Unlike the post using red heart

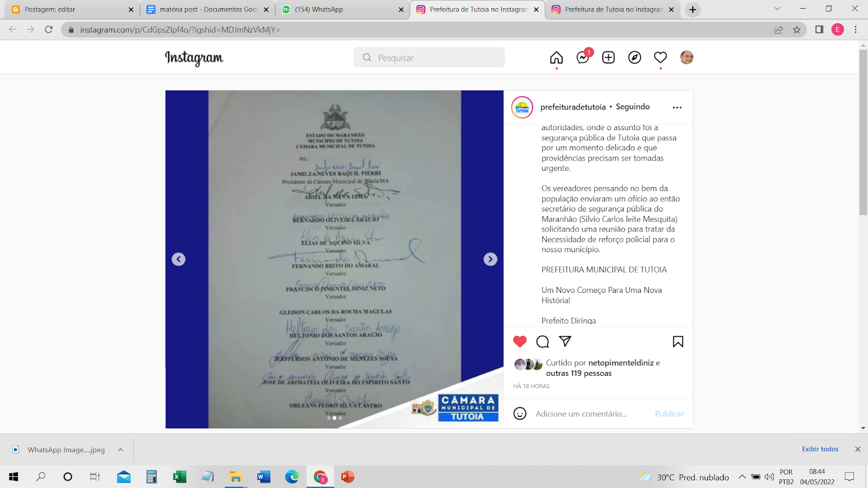pyautogui.click(x=520, y=342)
